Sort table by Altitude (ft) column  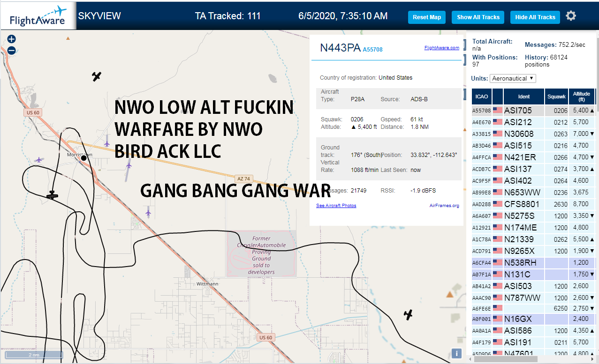582,97
